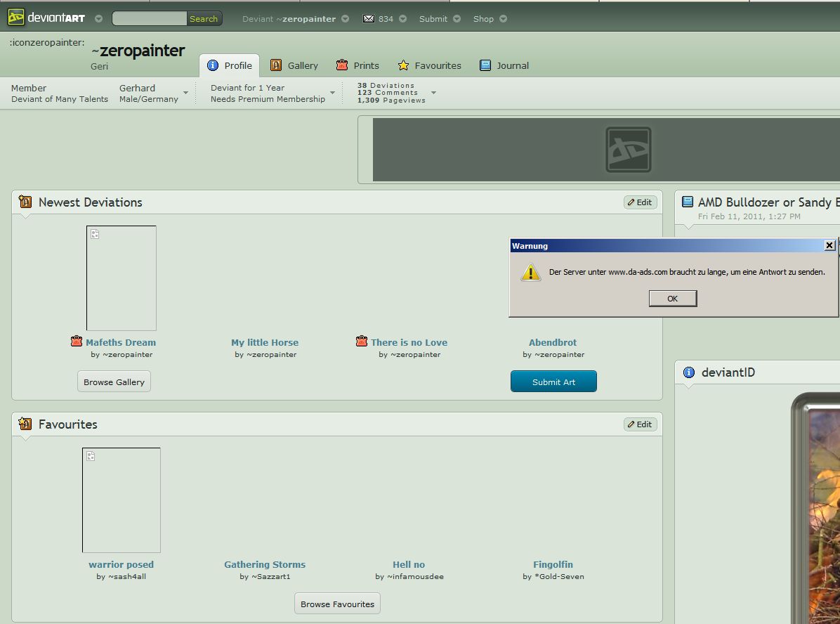Image resolution: width=840 pixels, height=624 pixels.
Task: Click the Prints tab shop icon
Action: point(342,65)
